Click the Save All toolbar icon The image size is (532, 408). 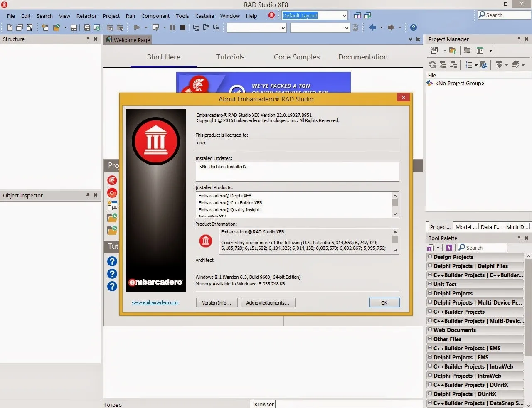click(x=87, y=27)
